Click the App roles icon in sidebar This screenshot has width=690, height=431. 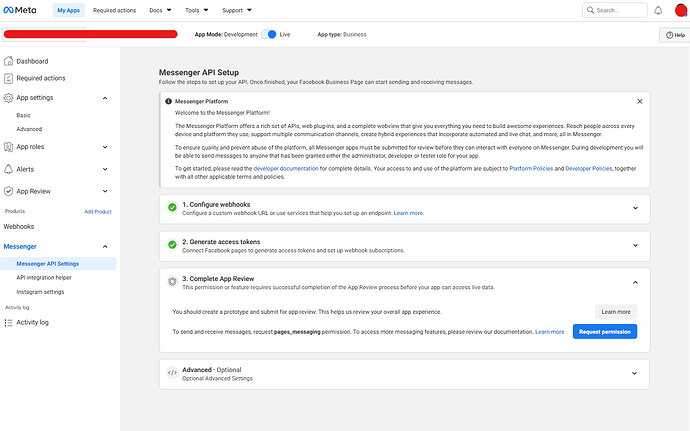pos(9,147)
